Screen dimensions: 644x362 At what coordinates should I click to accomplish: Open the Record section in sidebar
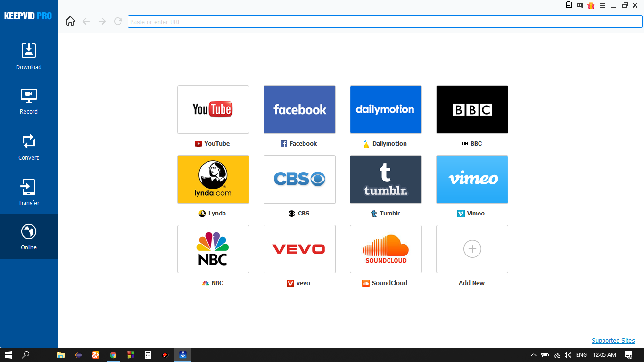tap(28, 100)
